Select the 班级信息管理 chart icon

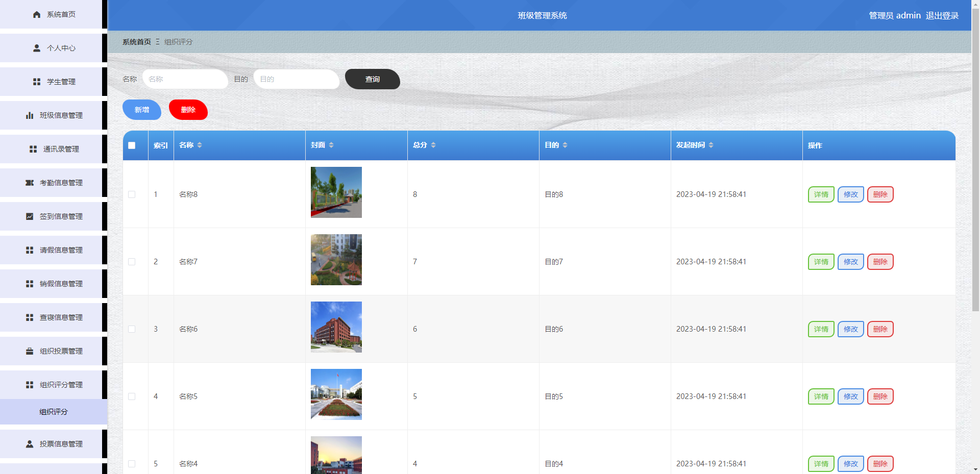29,115
